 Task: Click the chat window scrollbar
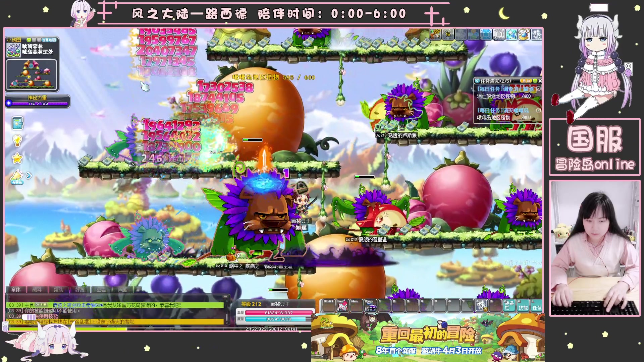click(227, 313)
